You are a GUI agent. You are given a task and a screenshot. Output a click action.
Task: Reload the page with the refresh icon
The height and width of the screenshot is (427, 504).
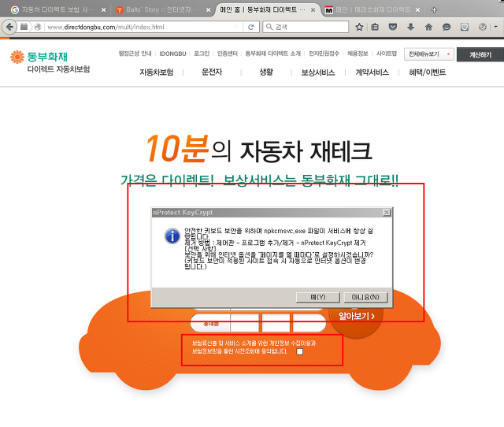pyautogui.click(x=251, y=27)
